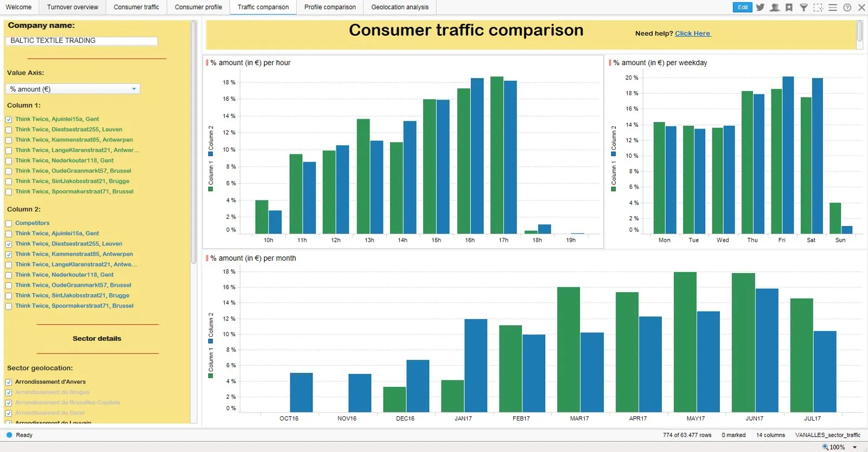Enable the Competitors checkbox in Column 2
868x452 pixels.
pyautogui.click(x=9, y=223)
